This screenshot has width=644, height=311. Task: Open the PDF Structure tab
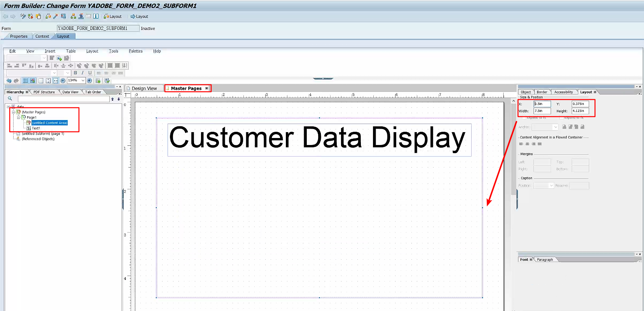coord(44,92)
